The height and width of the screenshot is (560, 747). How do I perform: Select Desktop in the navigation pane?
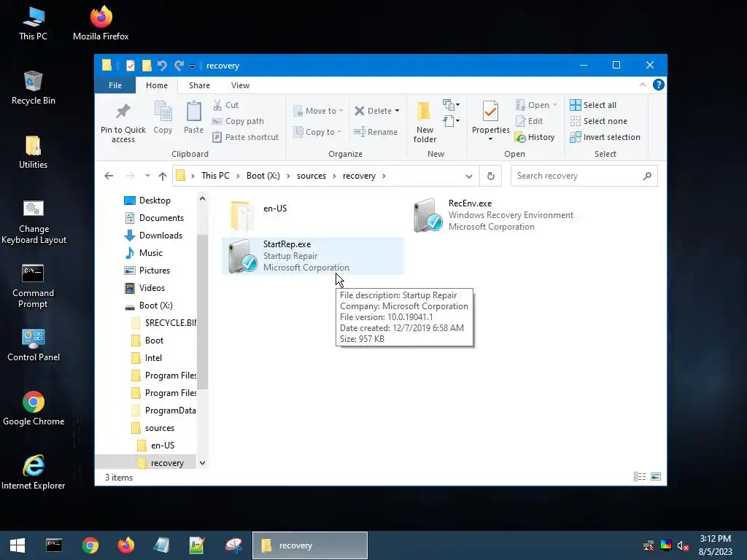pyautogui.click(x=155, y=201)
